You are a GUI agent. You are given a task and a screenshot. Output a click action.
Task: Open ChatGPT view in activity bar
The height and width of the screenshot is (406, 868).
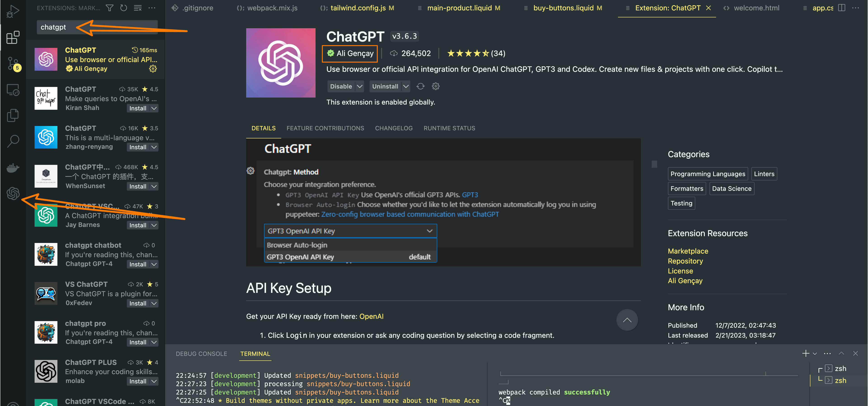coord(13,194)
